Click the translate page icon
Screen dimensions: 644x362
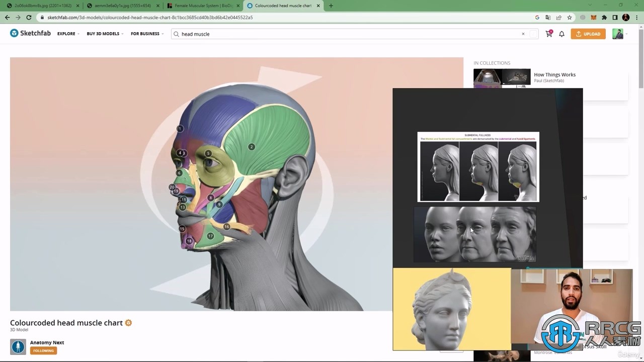point(548,17)
